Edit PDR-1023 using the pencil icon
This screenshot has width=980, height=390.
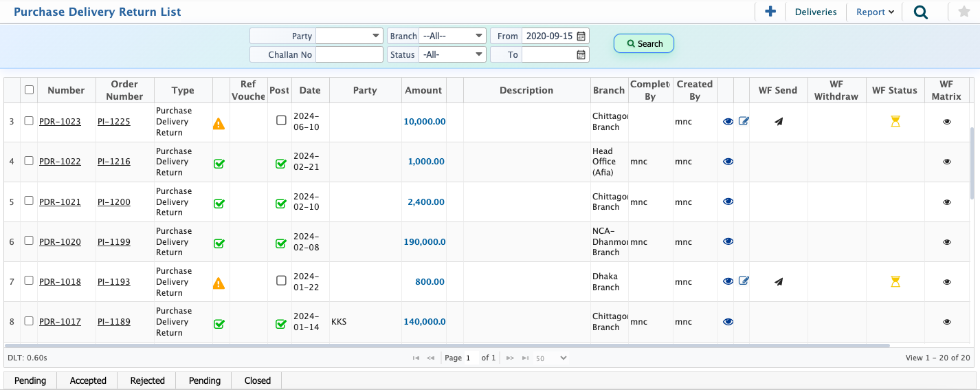pos(744,121)
